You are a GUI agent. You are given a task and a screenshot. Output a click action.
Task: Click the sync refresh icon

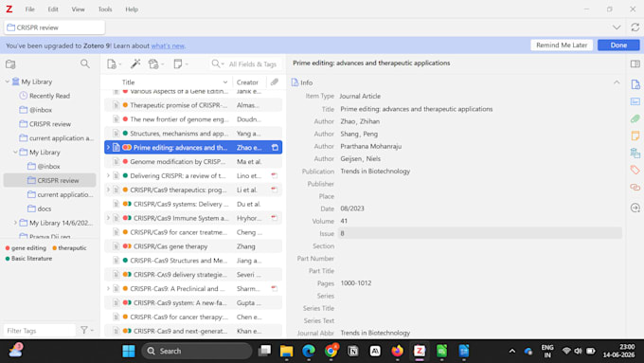coord(635,27)
